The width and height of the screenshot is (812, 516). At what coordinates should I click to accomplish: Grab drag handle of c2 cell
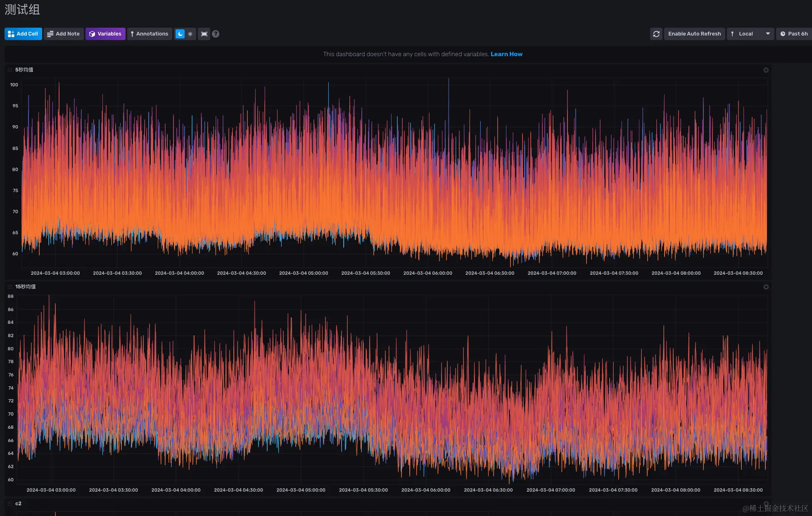10,504
